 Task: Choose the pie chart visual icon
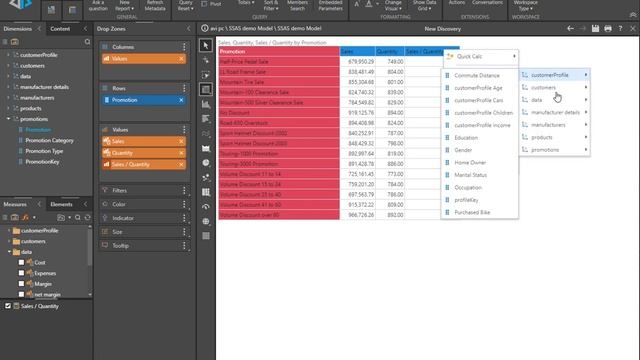[206, 163]
